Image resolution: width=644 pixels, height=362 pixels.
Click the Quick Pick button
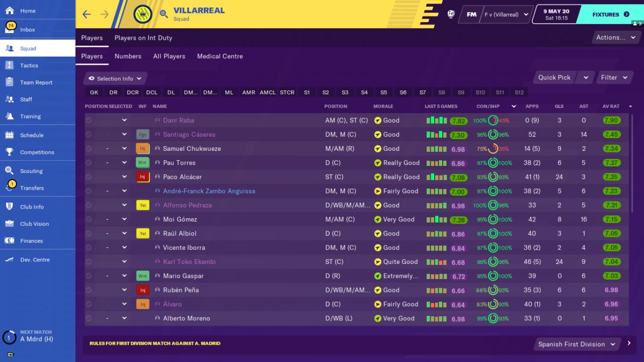554,77
